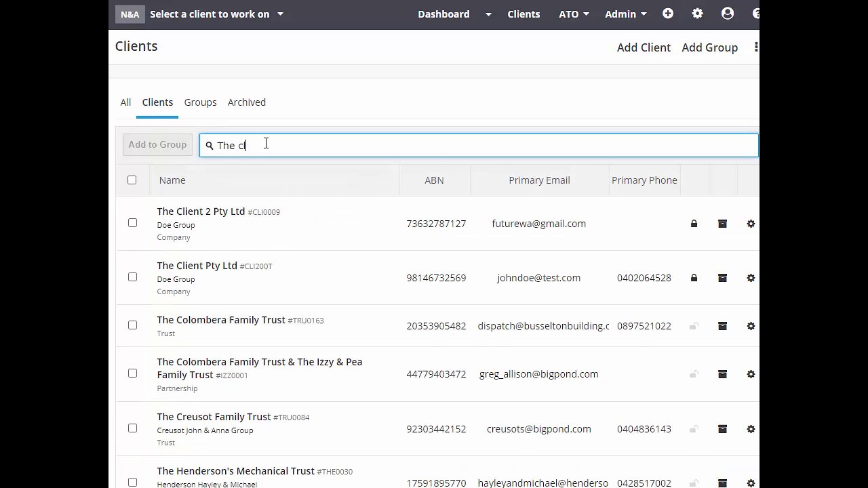Click the plus add icon in top bar
Viewport: 868px width, 488px height.
pos(668,14)
